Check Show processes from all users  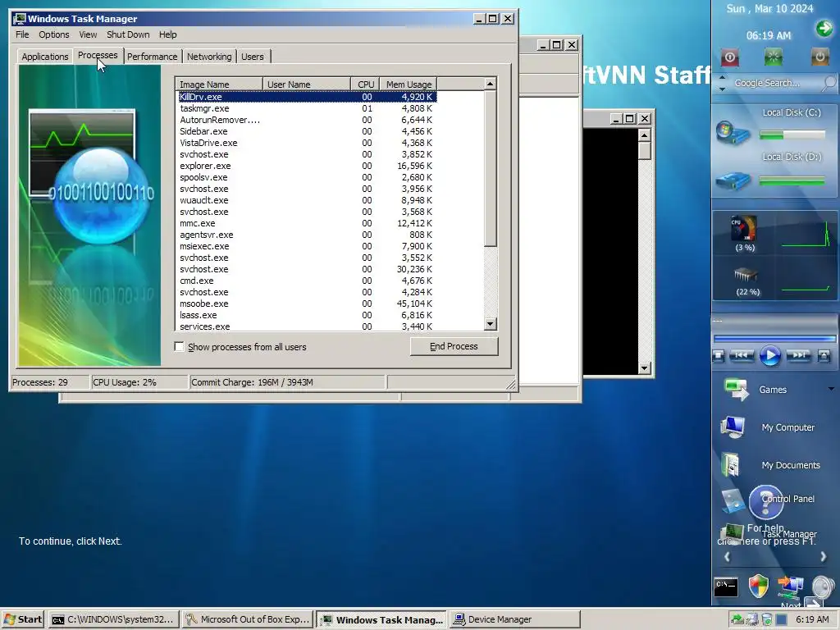pyautogui.click(x=180, y=347)
